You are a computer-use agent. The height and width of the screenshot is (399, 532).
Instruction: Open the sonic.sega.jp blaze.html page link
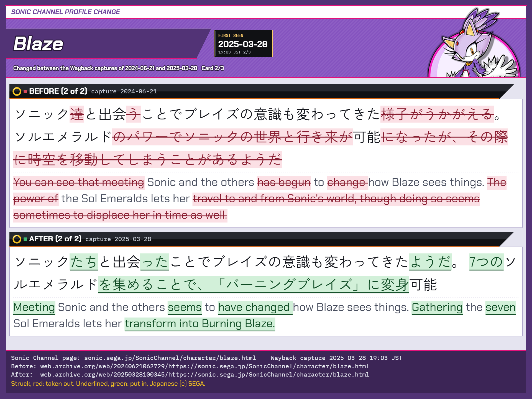[x=170, y=358]
